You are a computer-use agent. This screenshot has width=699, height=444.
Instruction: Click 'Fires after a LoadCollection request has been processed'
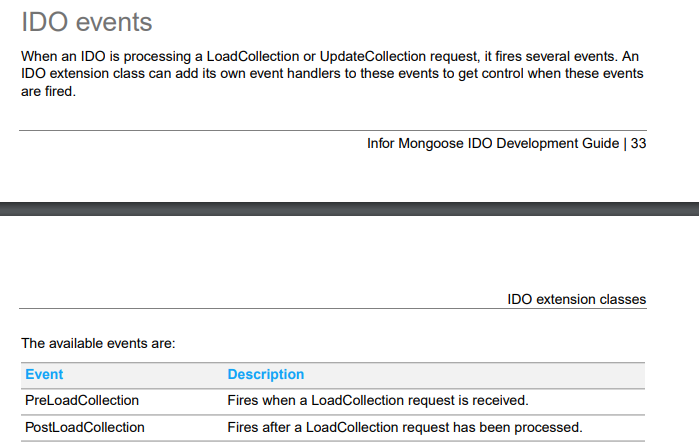point(405,427)
